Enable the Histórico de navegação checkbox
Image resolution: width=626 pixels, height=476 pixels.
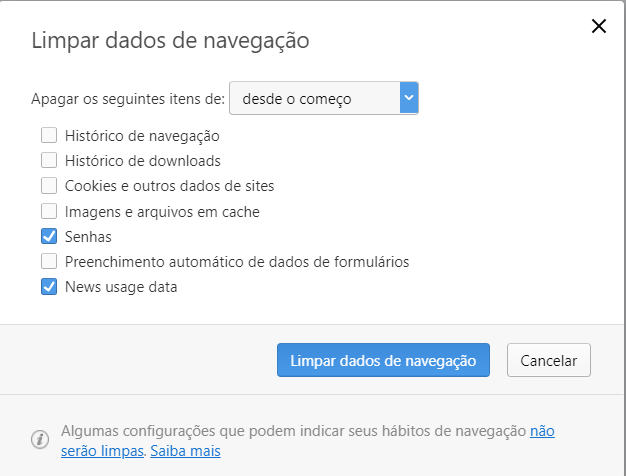(49, 135)
